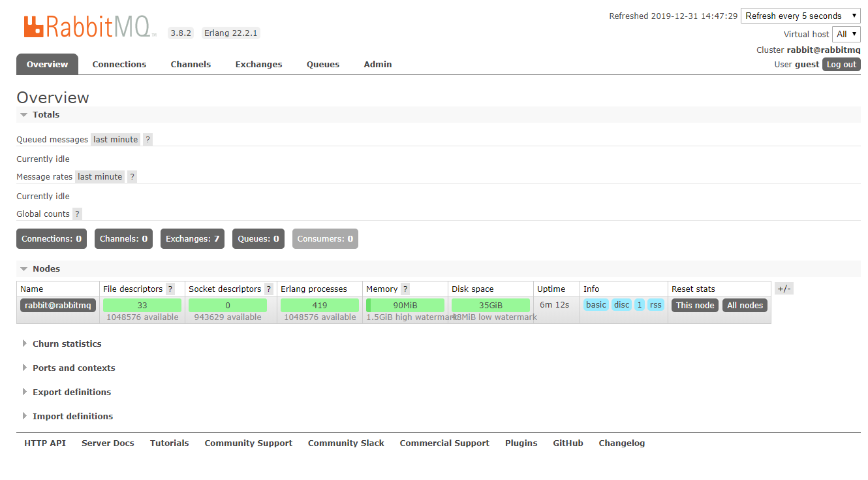Reset stats for This node
This screenshot has width=868, height=480.
coord(695,305)
